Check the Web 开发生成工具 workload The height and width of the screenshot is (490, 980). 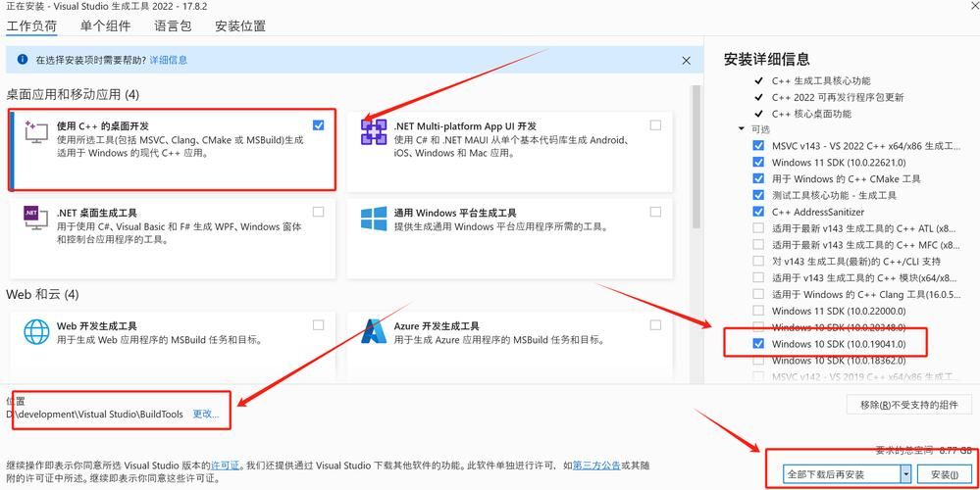tap(319, 325)
